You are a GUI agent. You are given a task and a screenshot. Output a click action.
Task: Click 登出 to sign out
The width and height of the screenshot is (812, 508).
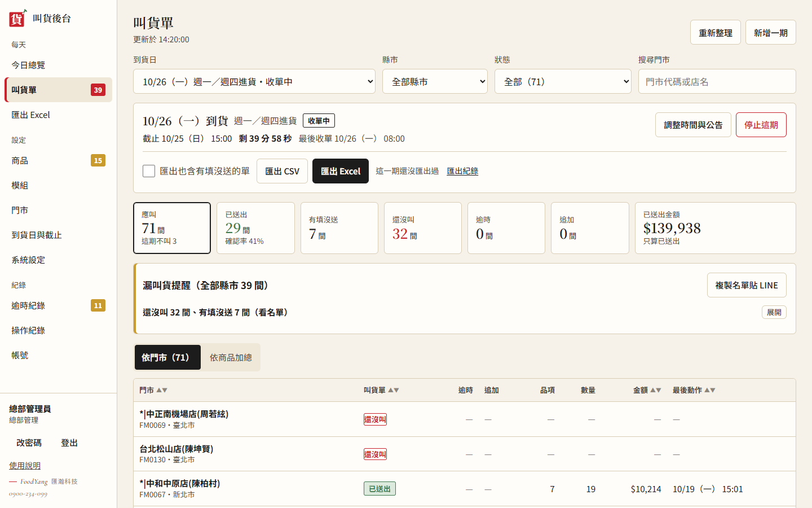[69, 443]
